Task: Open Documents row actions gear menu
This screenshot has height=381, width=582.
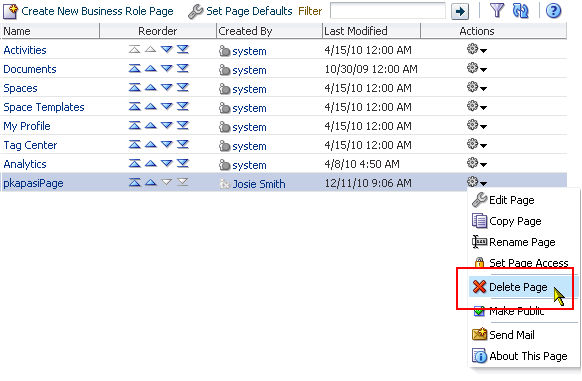Action: 477,68
